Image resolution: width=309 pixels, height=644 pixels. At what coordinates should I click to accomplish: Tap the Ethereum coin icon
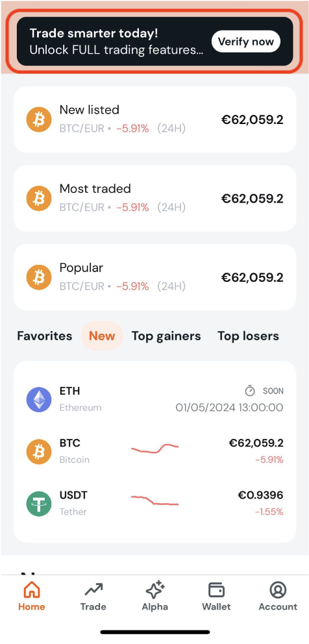click(x=39, y=399)
